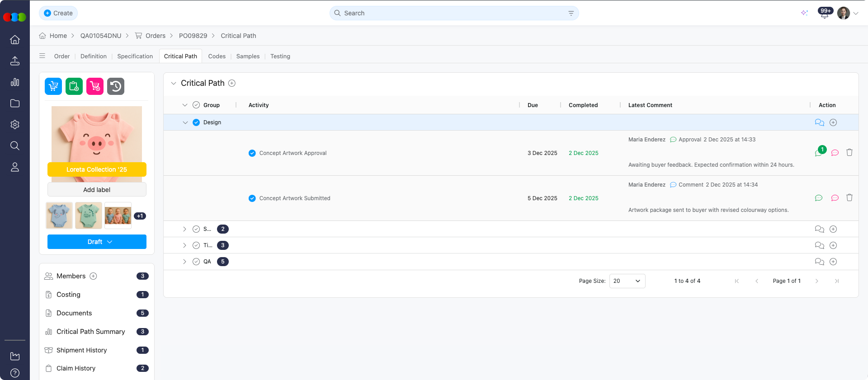Screen dimensions: 868x380
Task: Switch to the Samples tab
Action: (x=248, y=56)
